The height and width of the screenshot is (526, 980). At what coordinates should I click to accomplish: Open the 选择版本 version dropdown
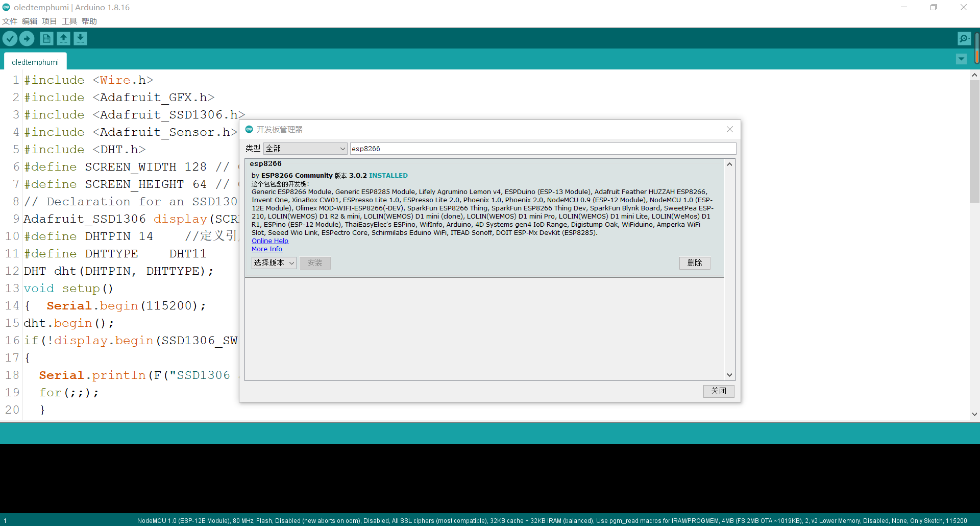[273, 263]
